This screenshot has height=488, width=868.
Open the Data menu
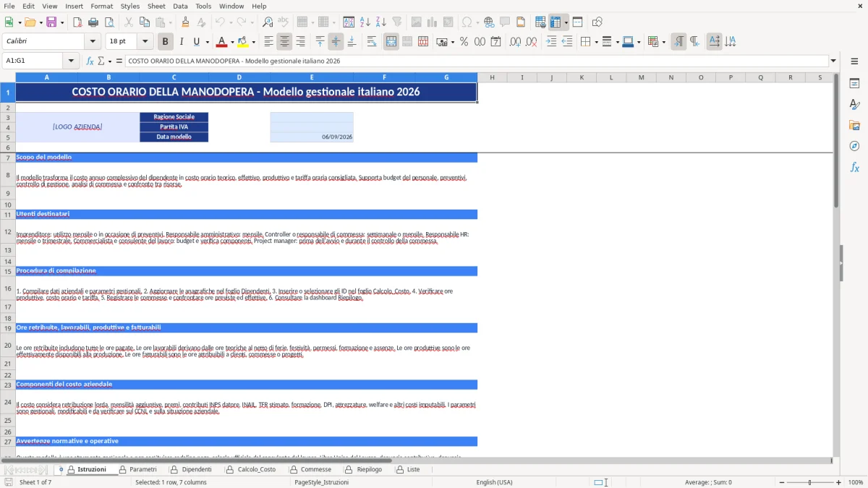pos(180,6)
